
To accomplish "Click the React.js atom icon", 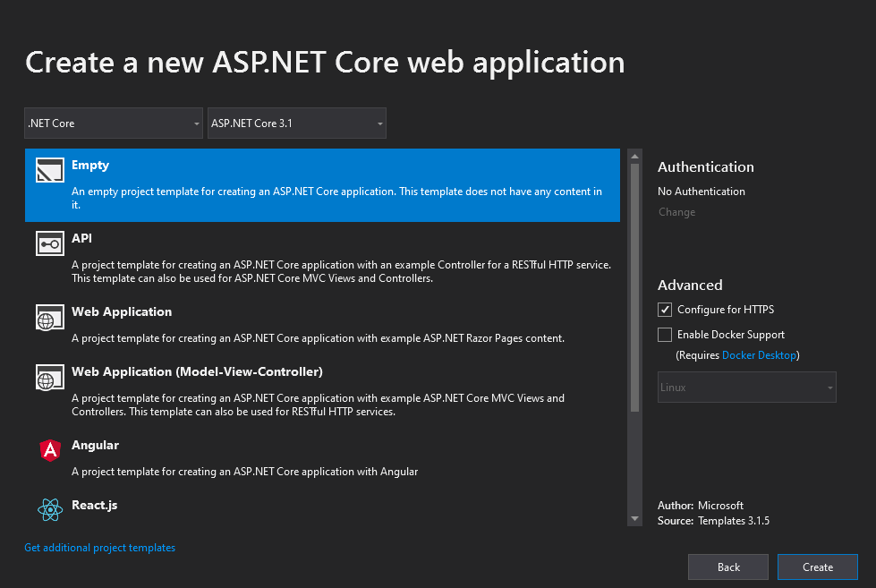I will (49, 510).
